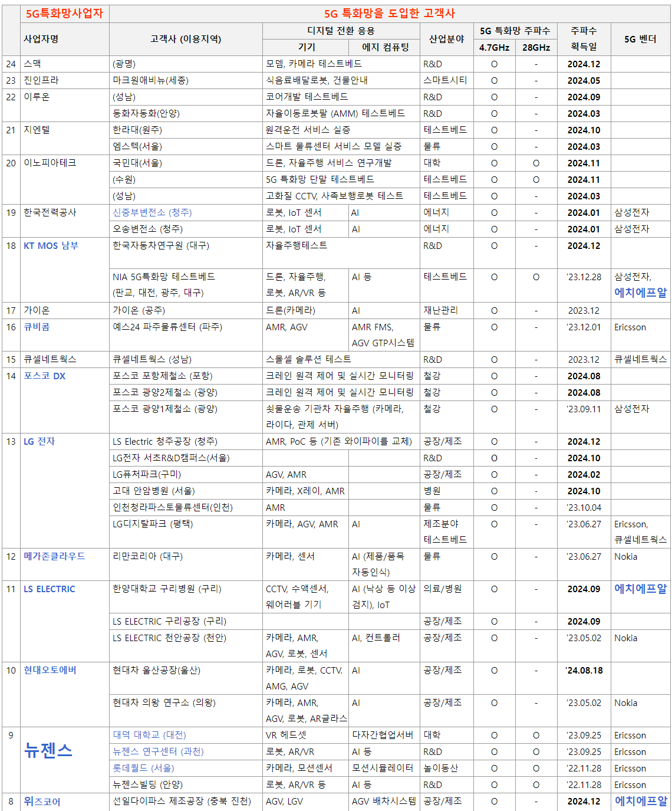Select the 에지 컴퓨팅 sub-header
672x811 pixels.
pyautogui.click(x=384, y=47)
